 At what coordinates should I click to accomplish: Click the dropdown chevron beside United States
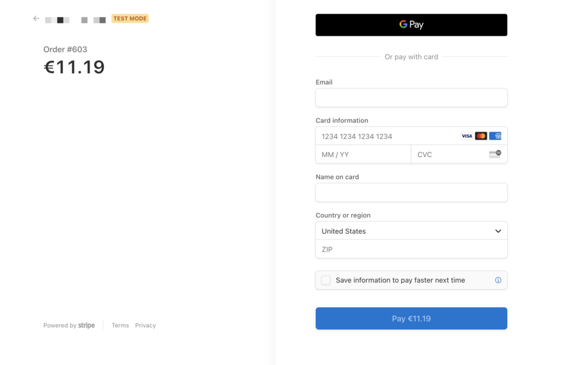click(498, 231)
